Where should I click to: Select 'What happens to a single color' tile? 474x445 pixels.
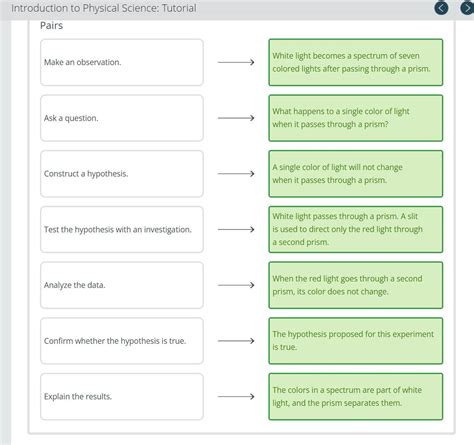click(356, 118)
